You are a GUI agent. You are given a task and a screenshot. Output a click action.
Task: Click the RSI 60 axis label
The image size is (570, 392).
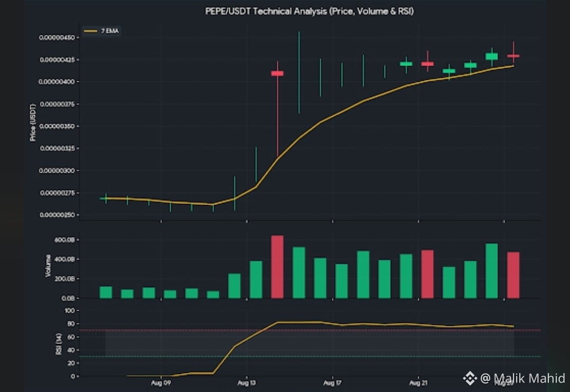coord(71,337)
